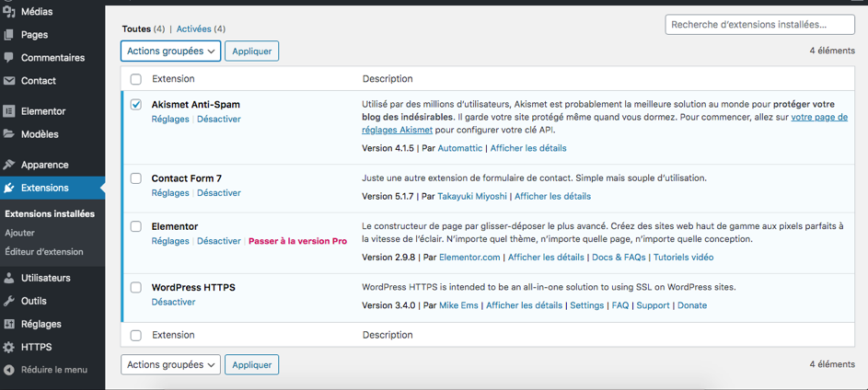This screenshot has width=868, height=390.
Task: Click the HTTPS gear icon
Action: tap(8, 348)
